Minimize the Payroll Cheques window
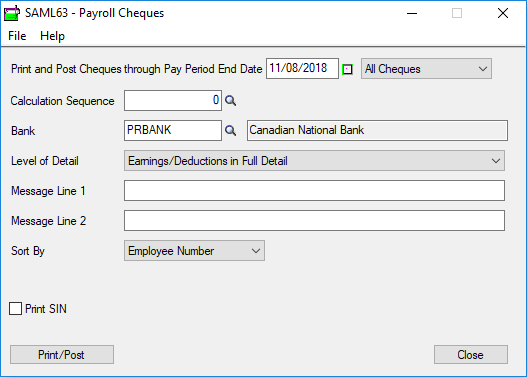The image size is (528, 378). pyautogui.click(x=412, y=13)
